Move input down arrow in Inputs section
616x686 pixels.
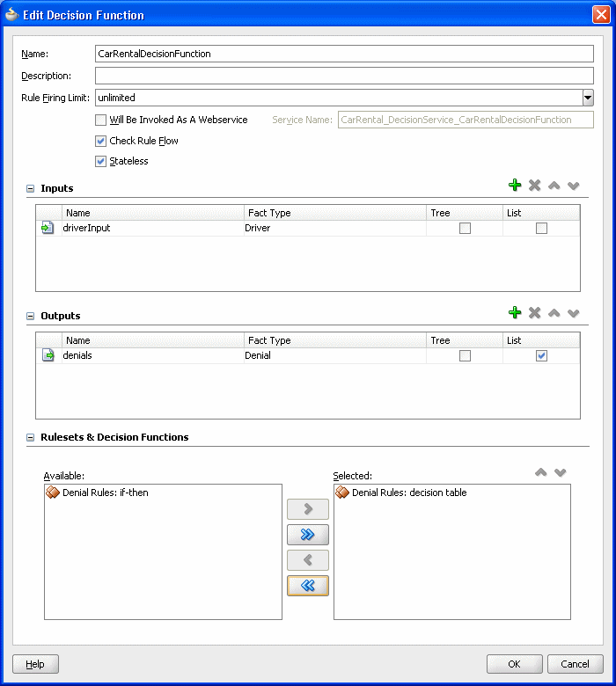pos(573,186)
